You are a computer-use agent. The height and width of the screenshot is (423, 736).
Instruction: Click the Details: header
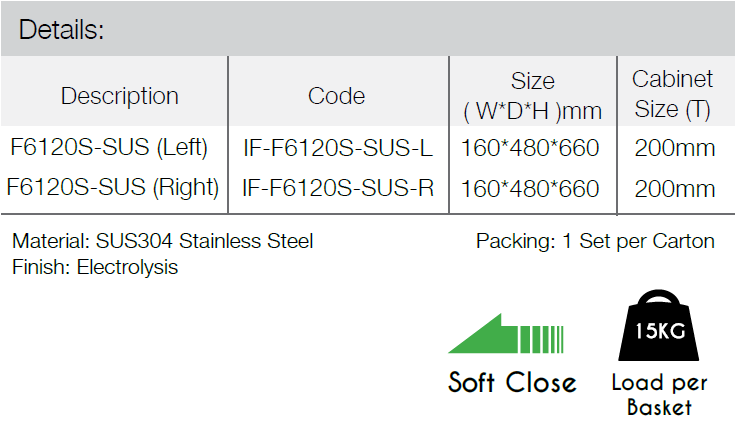pyautogui.click(x=61, y=30)
